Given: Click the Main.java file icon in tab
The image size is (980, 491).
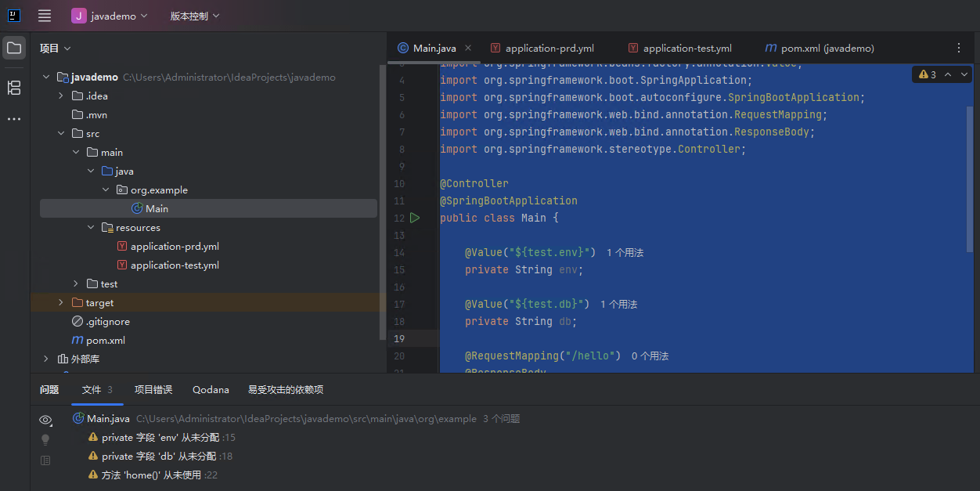Looking at the screenshot, I should [403, 49].
